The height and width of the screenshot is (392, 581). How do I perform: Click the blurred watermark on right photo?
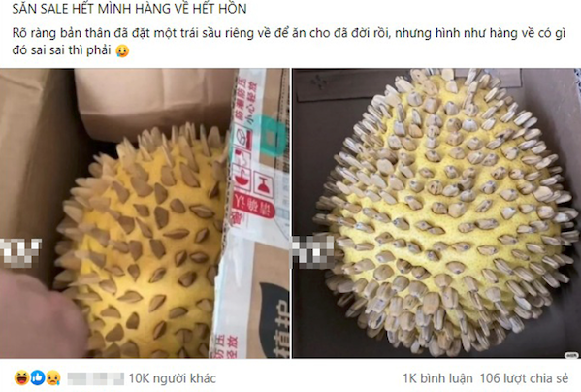(313, 250)
